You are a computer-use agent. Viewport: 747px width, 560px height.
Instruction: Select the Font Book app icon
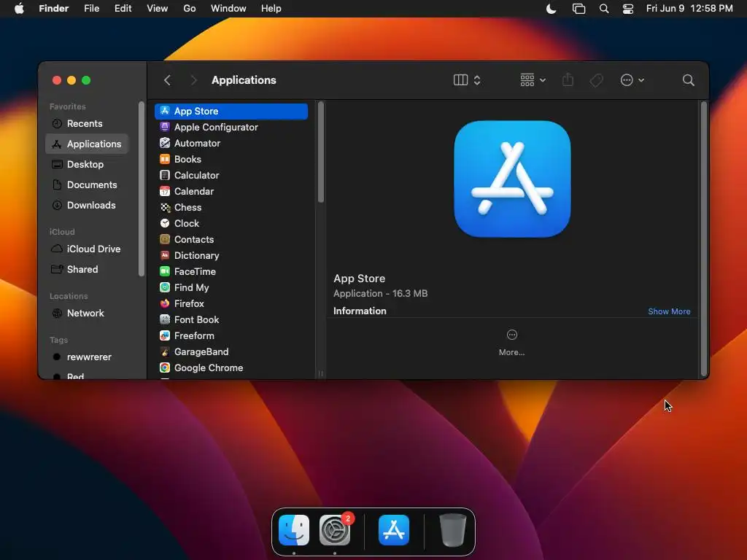165,319
